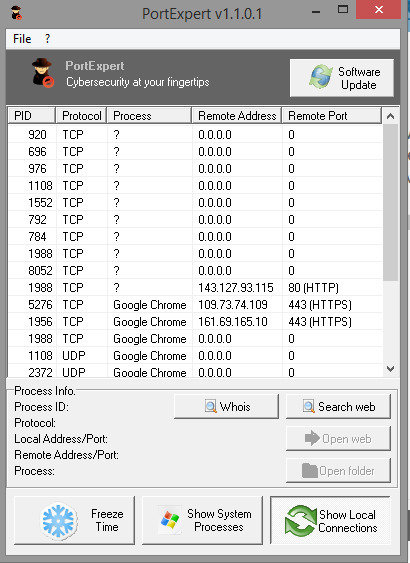The height and width of the screenshot is (563, 410).
Task: Click the Process: label in Process Info
Action: 34,471
